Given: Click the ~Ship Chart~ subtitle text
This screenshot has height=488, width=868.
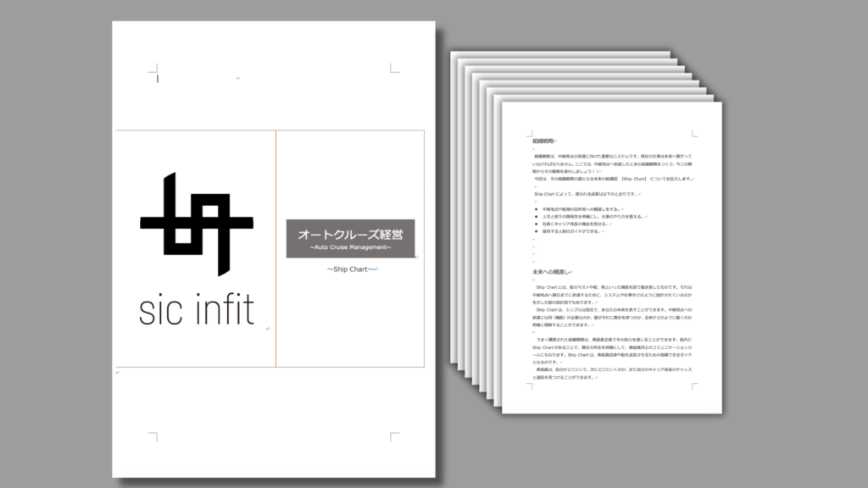Looking at the screenshot, I should click(x=350, y=269).
